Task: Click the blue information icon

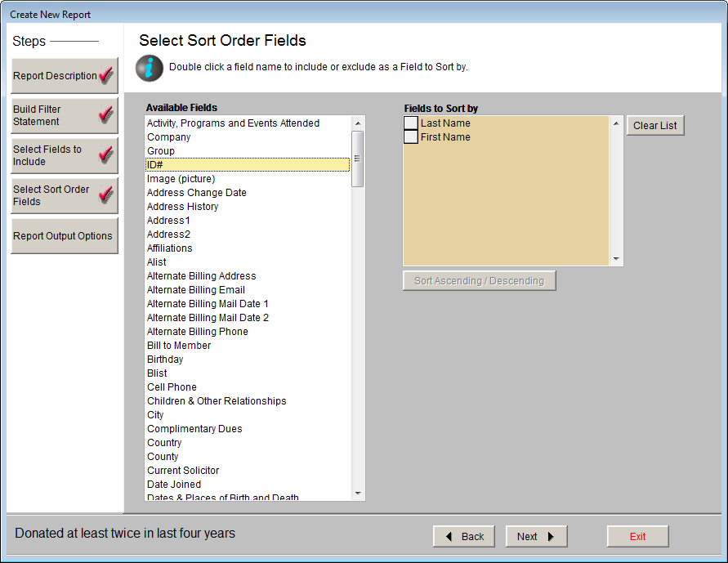Action: pyautogui.click(x=149, y=68)
